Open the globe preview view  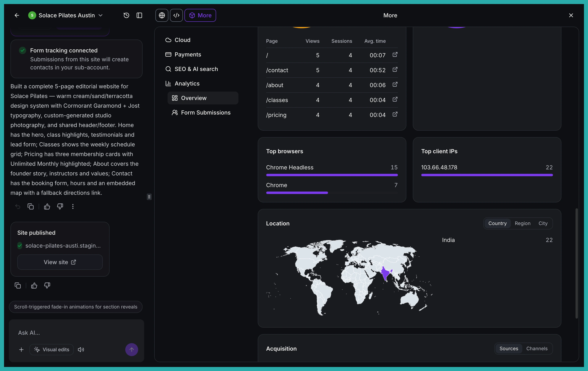click(x=162, y=15)
